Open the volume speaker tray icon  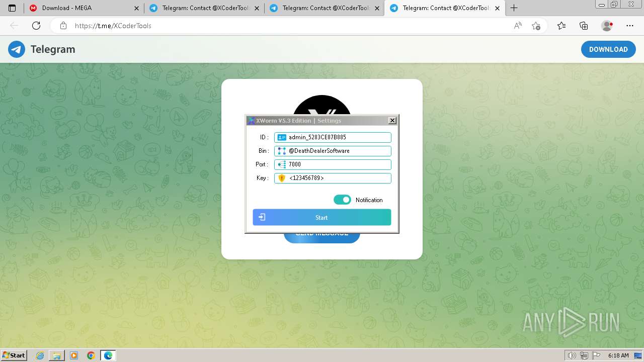(x=572, y=355)
